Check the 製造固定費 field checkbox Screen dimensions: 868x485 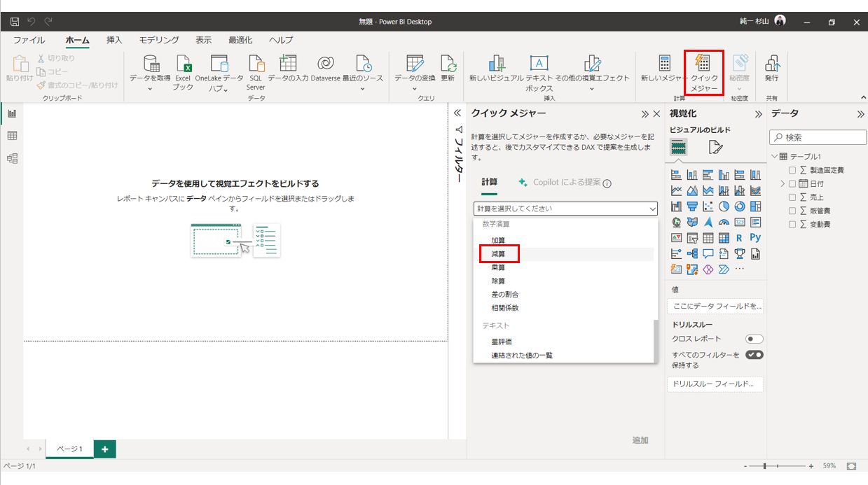coord(792,170)
